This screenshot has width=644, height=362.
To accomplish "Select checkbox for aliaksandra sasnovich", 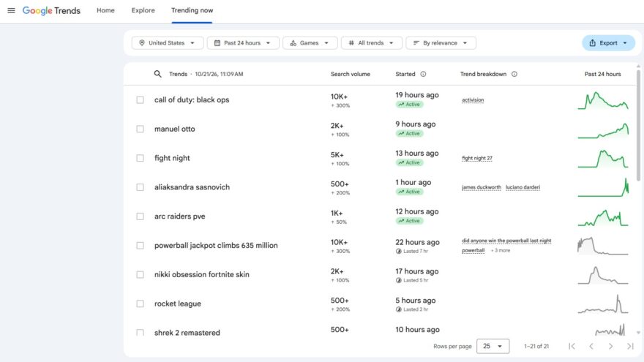I will pyautogui.click(x=140, y=187).
